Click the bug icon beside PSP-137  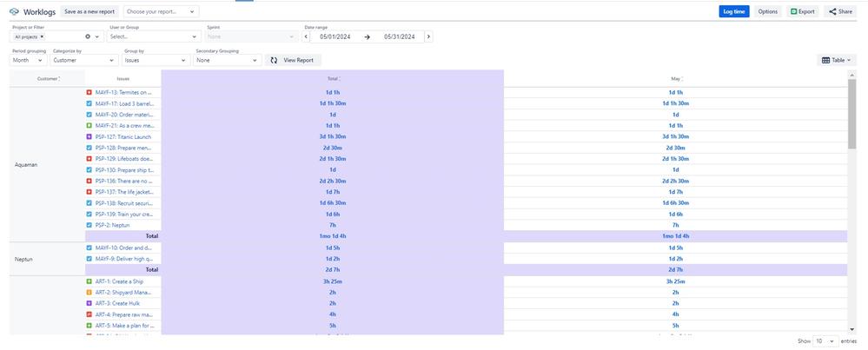tap(89, 192)
